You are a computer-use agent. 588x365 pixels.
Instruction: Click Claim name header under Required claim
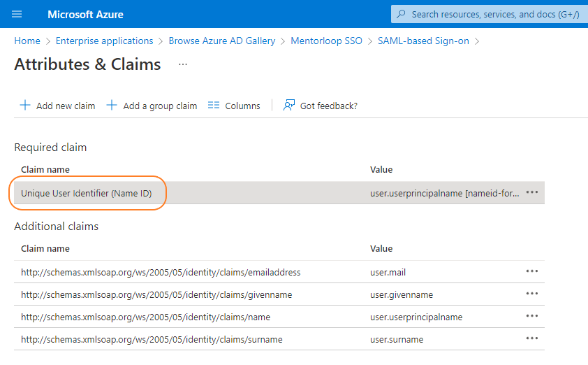click(x=45, y=170)
